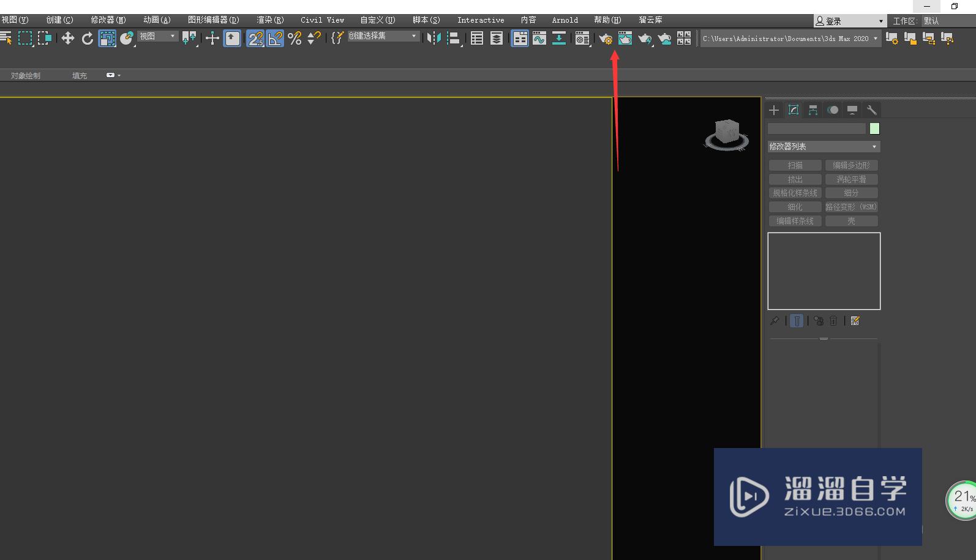Click the 编辑样条线 modifier button
Viewport: 976px width, 560px height.
(795, 221)
